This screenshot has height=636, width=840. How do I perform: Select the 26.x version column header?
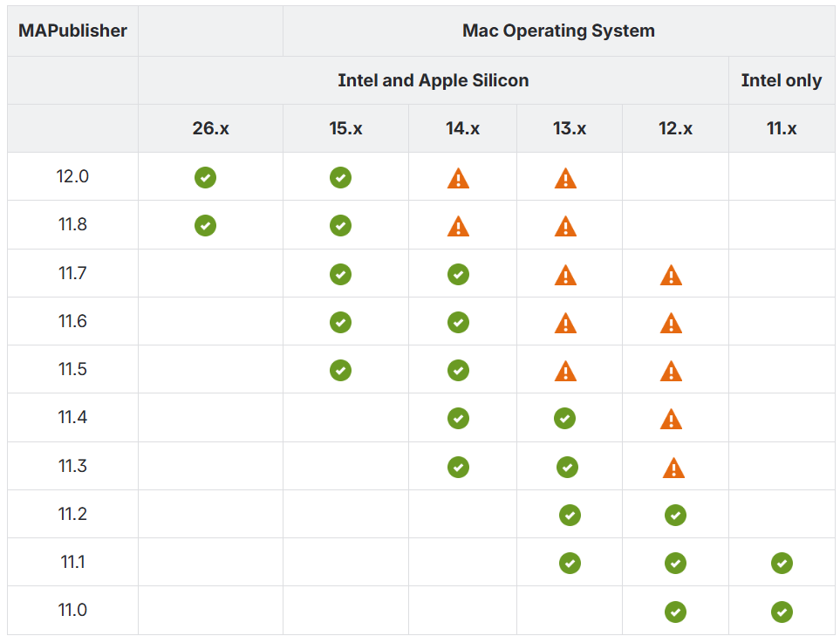(x=210, y=128)
